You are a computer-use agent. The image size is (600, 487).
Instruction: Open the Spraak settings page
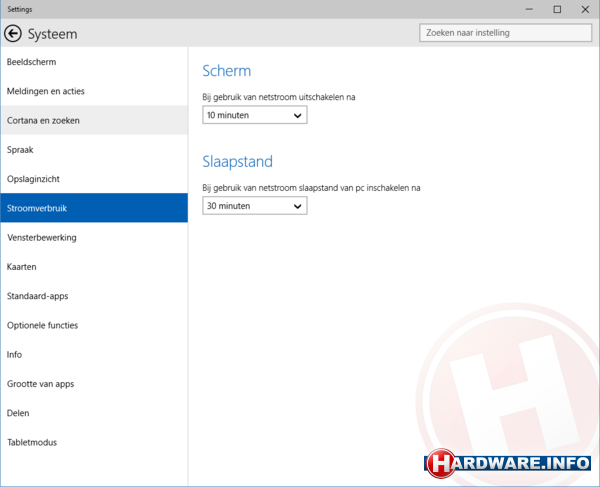[20, 149]
